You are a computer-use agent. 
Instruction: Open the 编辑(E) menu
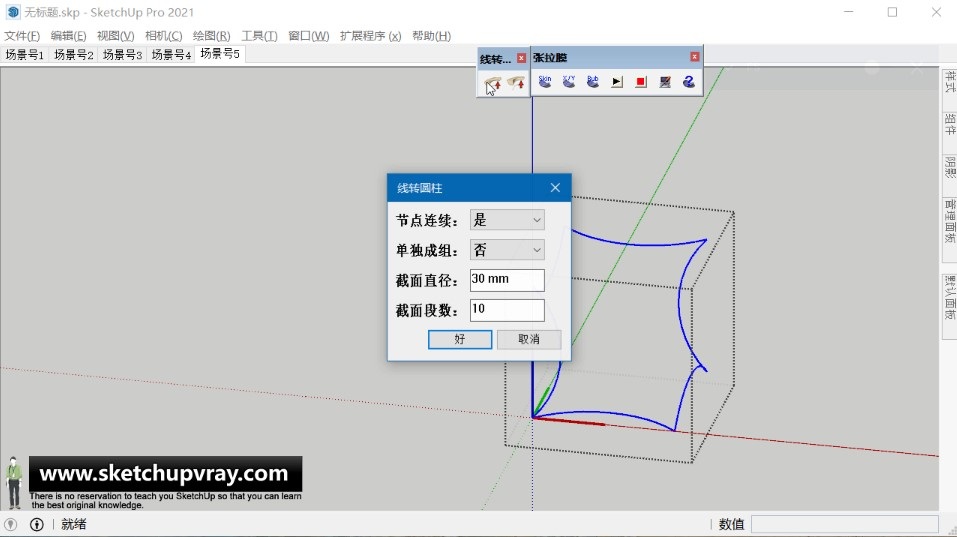(68, 36)
